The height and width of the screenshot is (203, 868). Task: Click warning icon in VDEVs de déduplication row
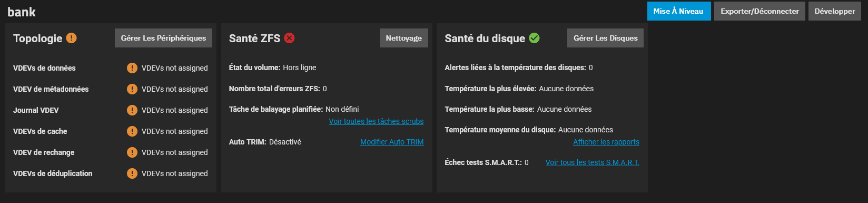[x=132, y=173]
